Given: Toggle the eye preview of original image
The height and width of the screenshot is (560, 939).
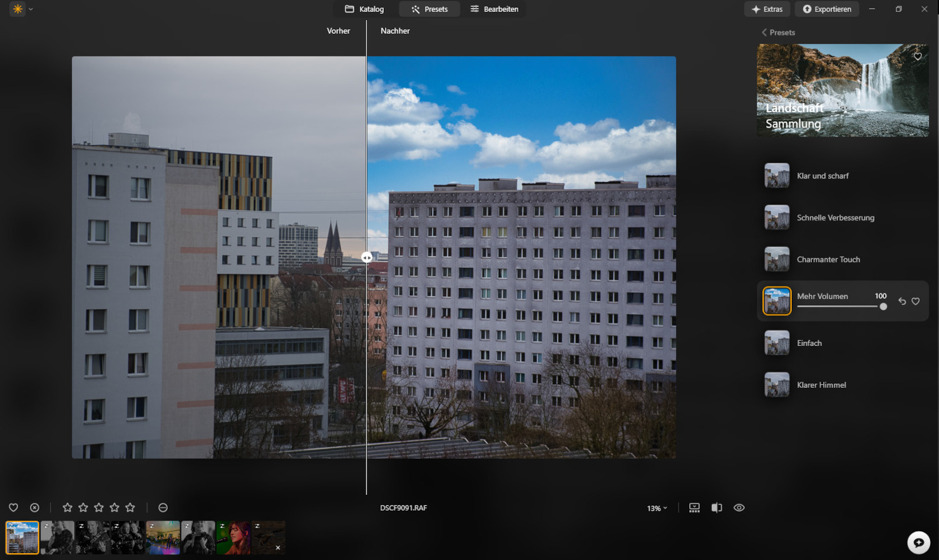Looking at the screenshot, I should tap(739, 507).
